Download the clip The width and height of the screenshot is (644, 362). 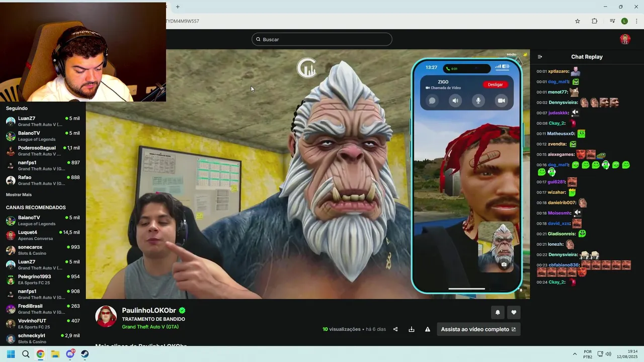point(412,329)
